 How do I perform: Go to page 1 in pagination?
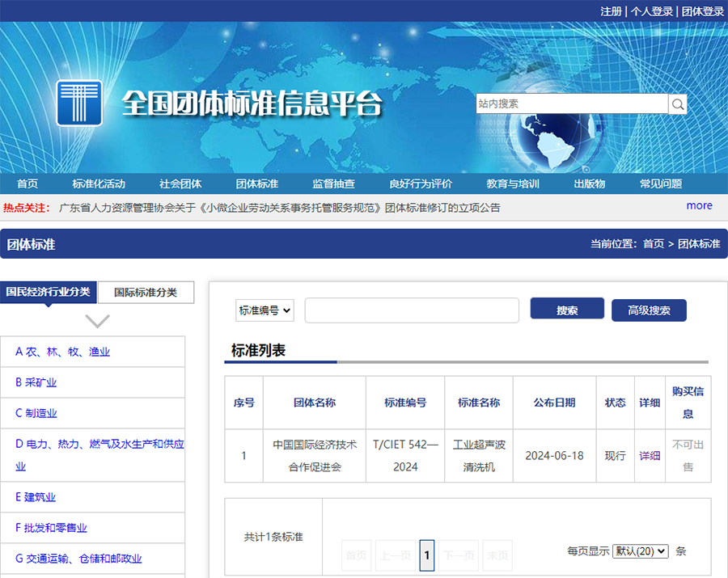coord(427,555)
